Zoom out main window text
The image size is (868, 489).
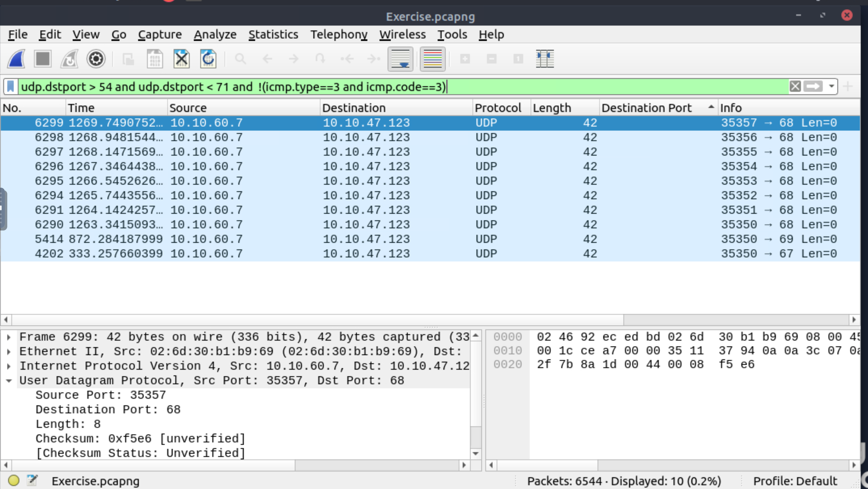click(492, 59)
